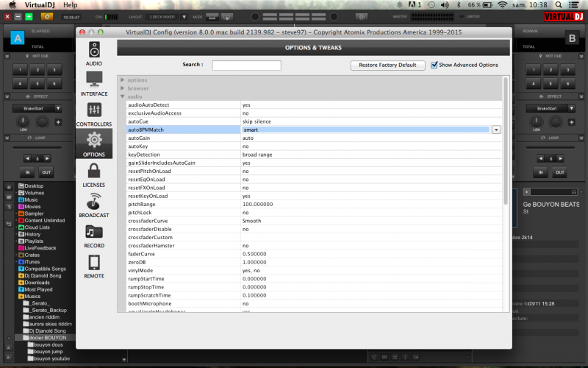Image resolution: width=588 pixels, height=368 pixels.
Task: Click the red X button in the VirtualDJ toolbar
Action: point(7,16)
